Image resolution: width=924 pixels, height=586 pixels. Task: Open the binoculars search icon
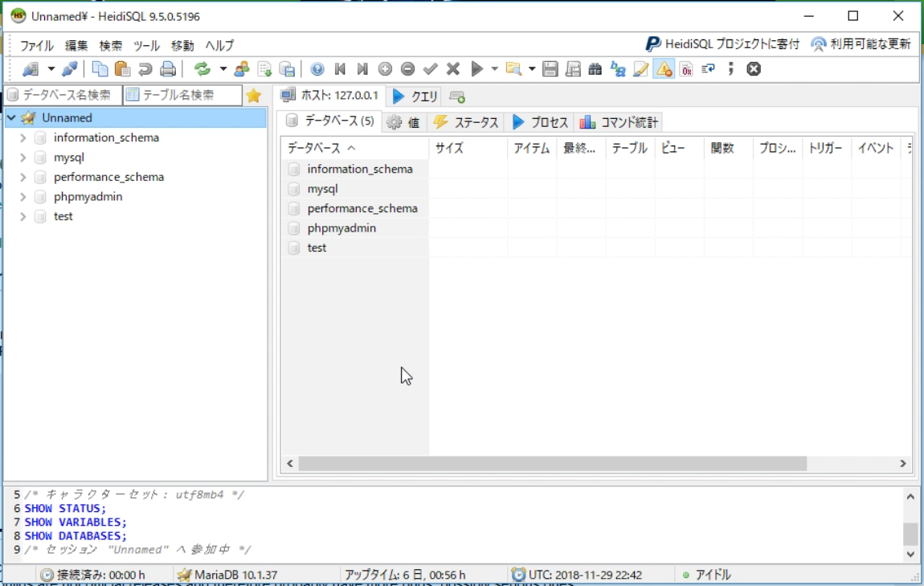597,69
